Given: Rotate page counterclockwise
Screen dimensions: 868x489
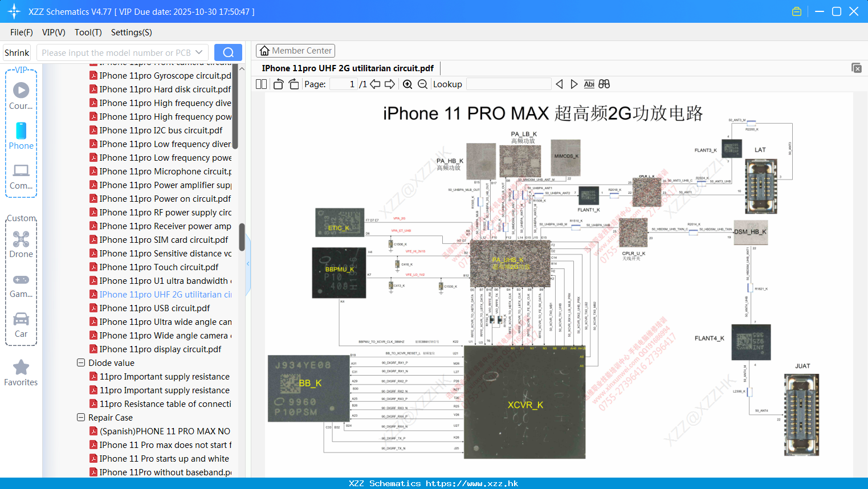Looking at the screenshot, I should coord(278,84).
